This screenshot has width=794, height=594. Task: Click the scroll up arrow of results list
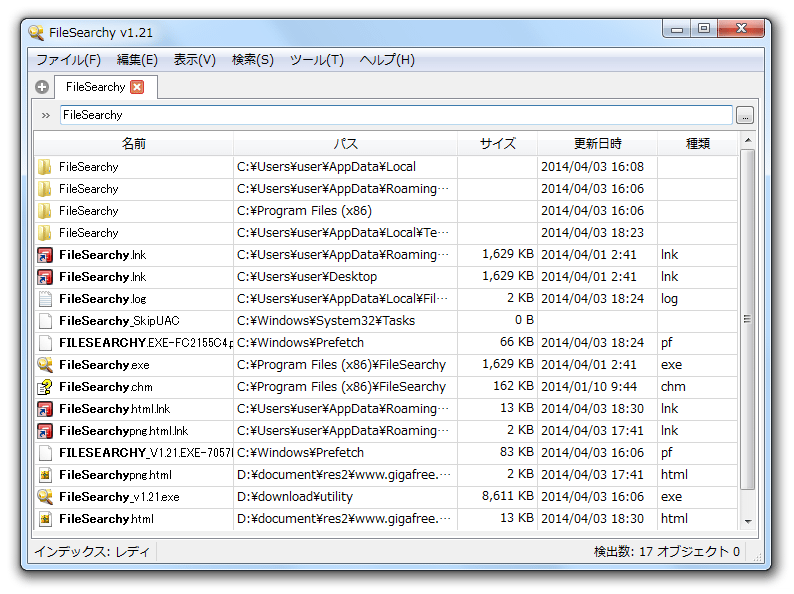(748, 140)
